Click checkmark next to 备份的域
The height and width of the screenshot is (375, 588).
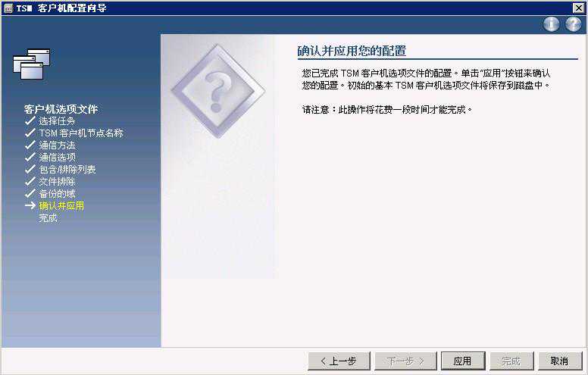(30, 193)
